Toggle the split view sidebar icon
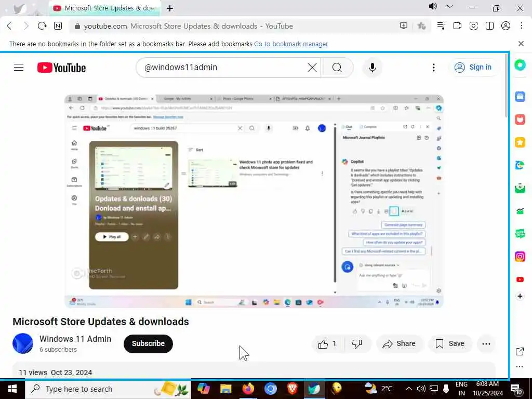 (x=489, y=26)
